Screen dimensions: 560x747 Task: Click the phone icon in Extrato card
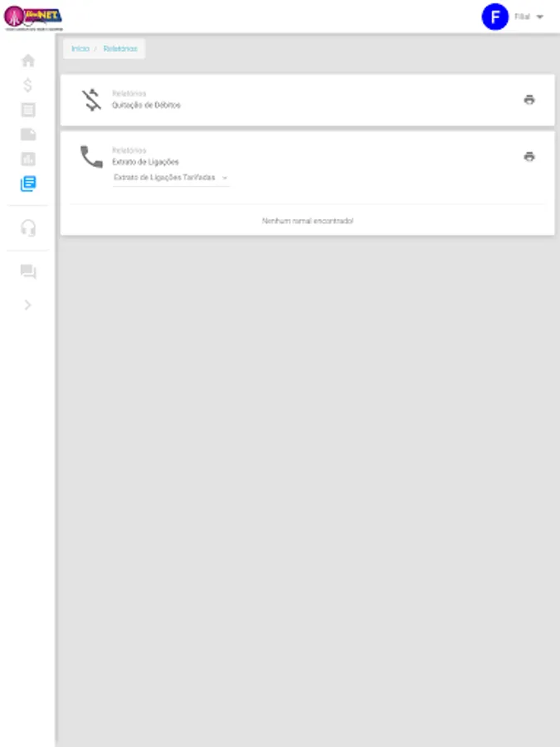point(91,157)
